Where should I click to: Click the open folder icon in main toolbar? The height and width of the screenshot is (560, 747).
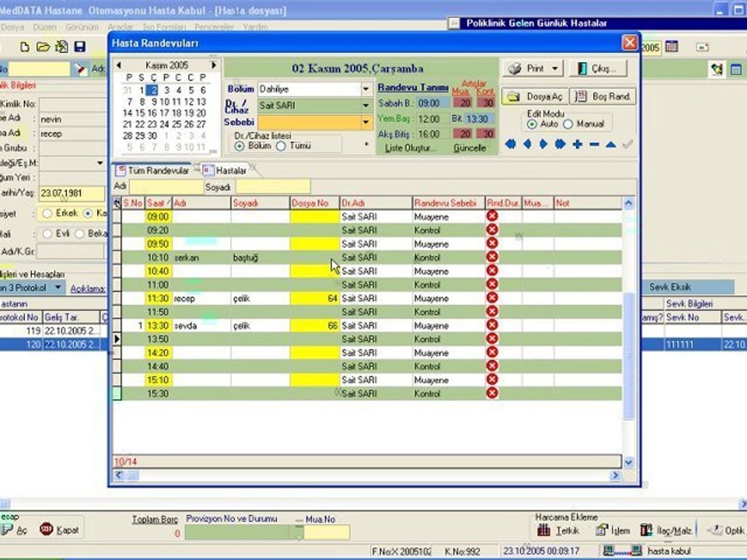click(43, 47)
